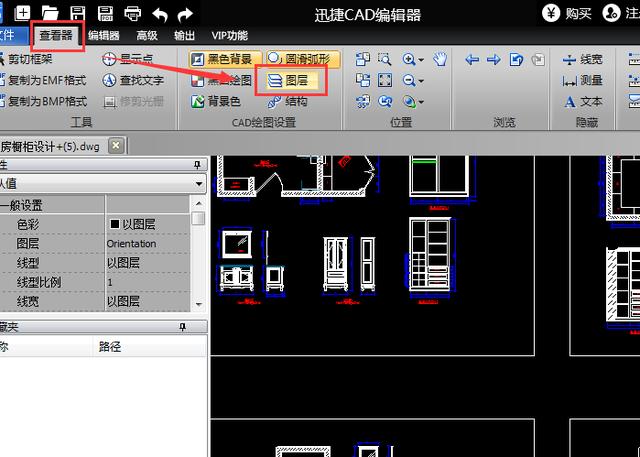
Task: Click the properties list scroll-up arrow
Action: click(198, 203)
